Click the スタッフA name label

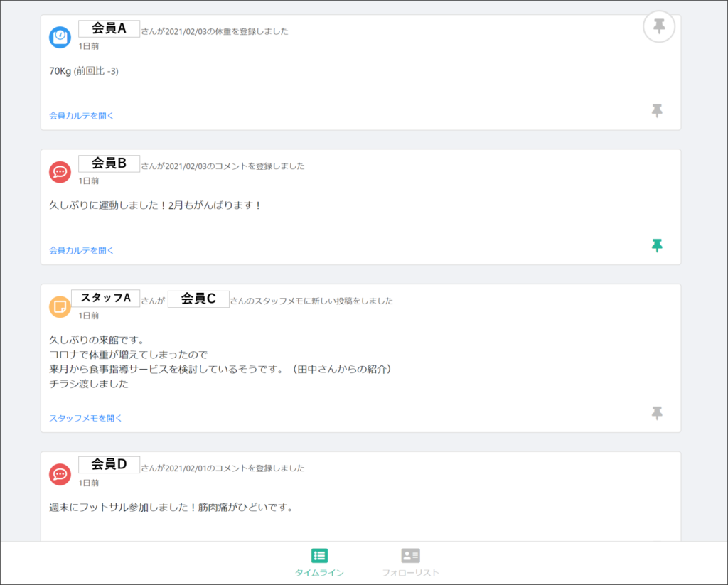click(x=105, y=298)
